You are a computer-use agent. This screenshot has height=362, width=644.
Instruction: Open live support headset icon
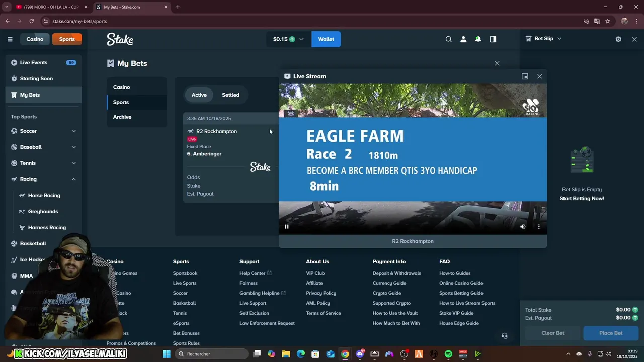(x=505, y=336)
